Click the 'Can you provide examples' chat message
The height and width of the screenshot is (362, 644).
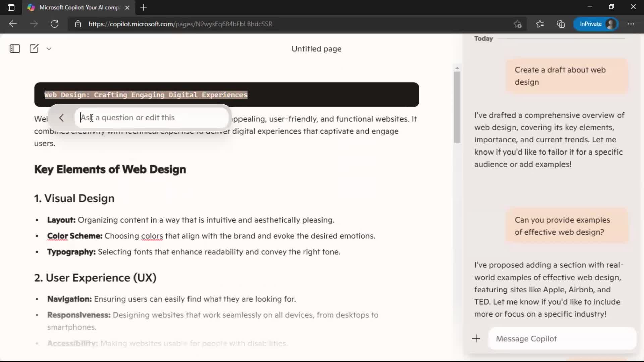pos(567,226)
